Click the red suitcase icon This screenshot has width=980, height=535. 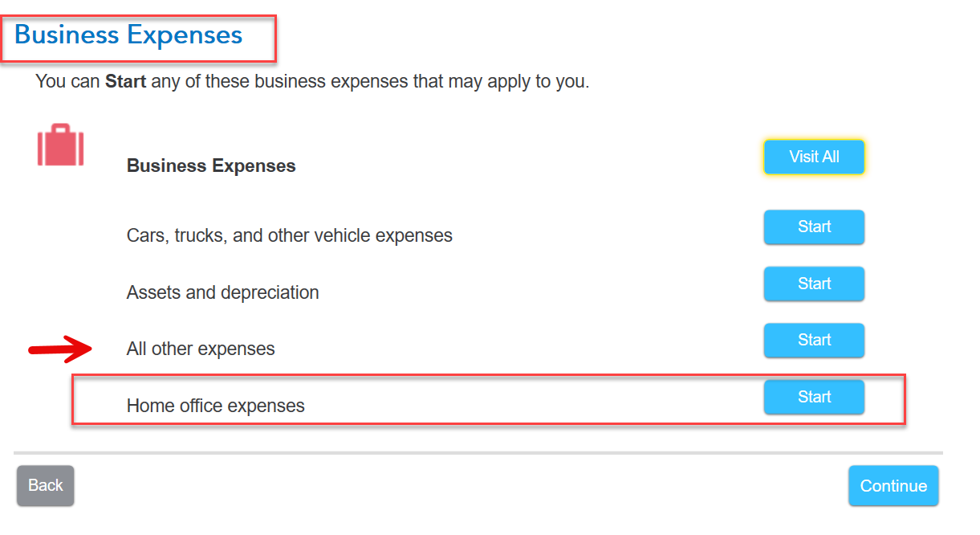click(60, 145)
